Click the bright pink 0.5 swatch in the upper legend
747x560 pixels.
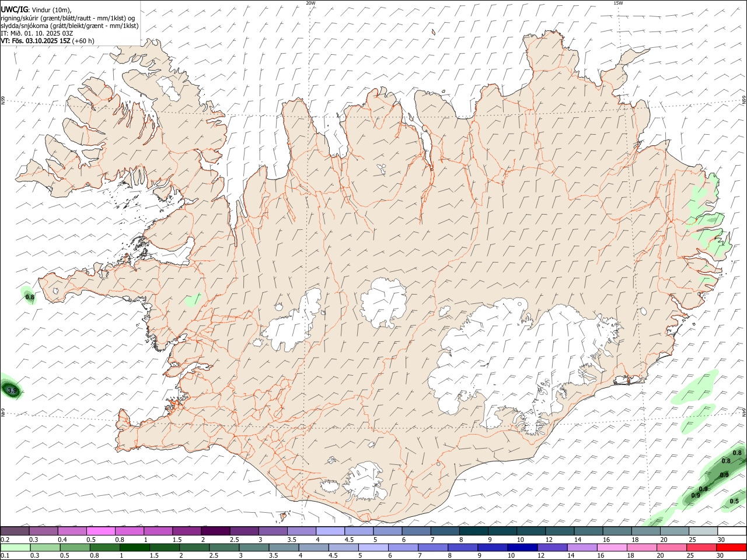point(102,531)
